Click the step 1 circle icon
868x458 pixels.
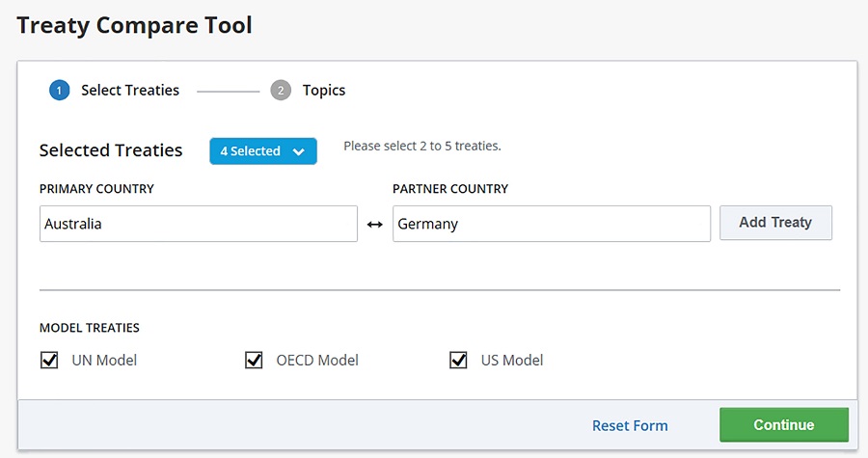pyautogui.click(x=59, y=91)
